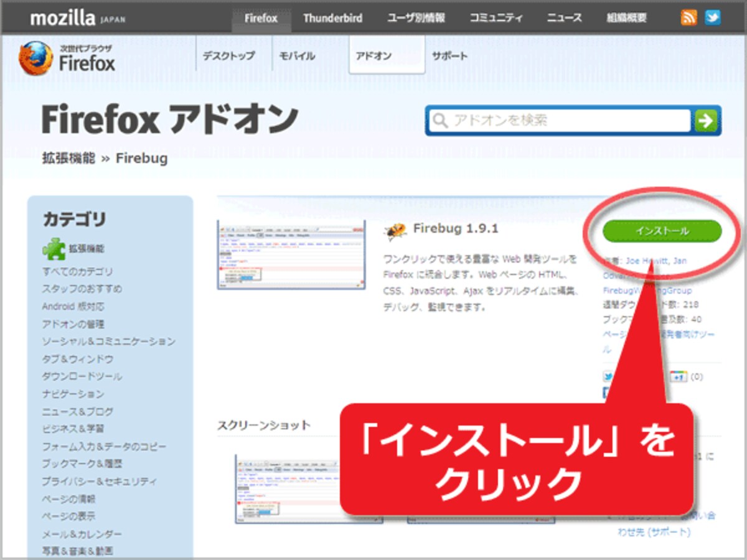Open the 拡張機能 heading link in sidebar
Screen dimensions: 747x560
click(x=87, y=249)
